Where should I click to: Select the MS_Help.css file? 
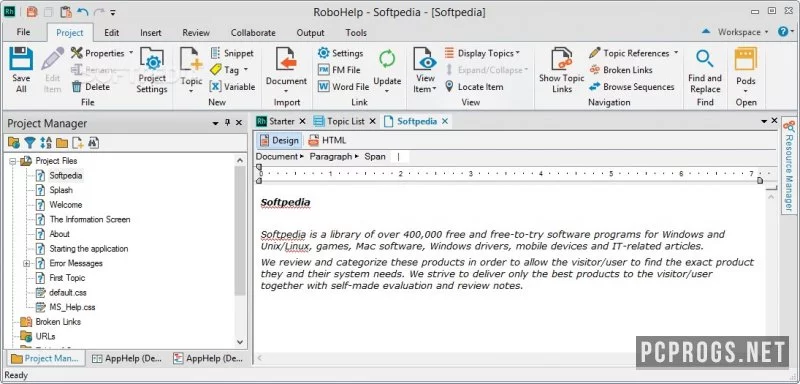[x=72, y=307]
